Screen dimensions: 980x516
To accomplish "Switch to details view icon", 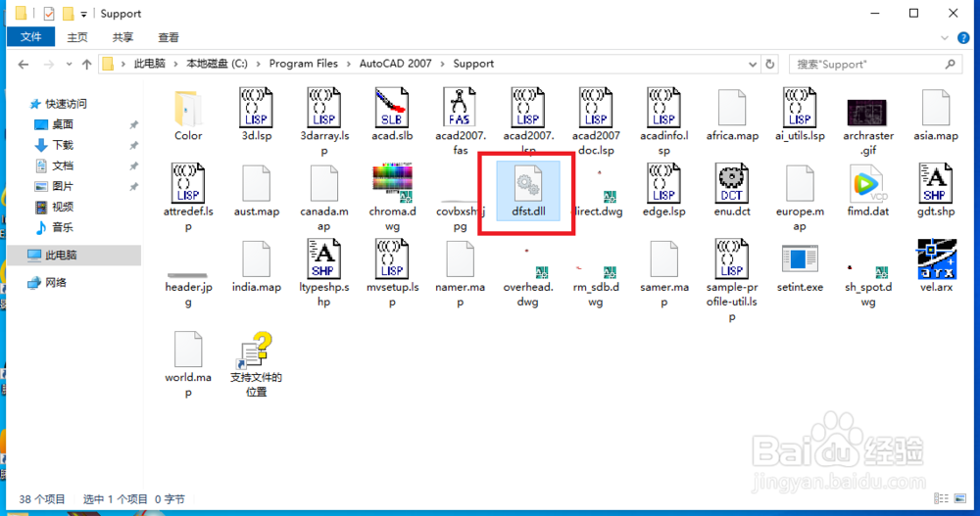I will click(x=941, y=498).
